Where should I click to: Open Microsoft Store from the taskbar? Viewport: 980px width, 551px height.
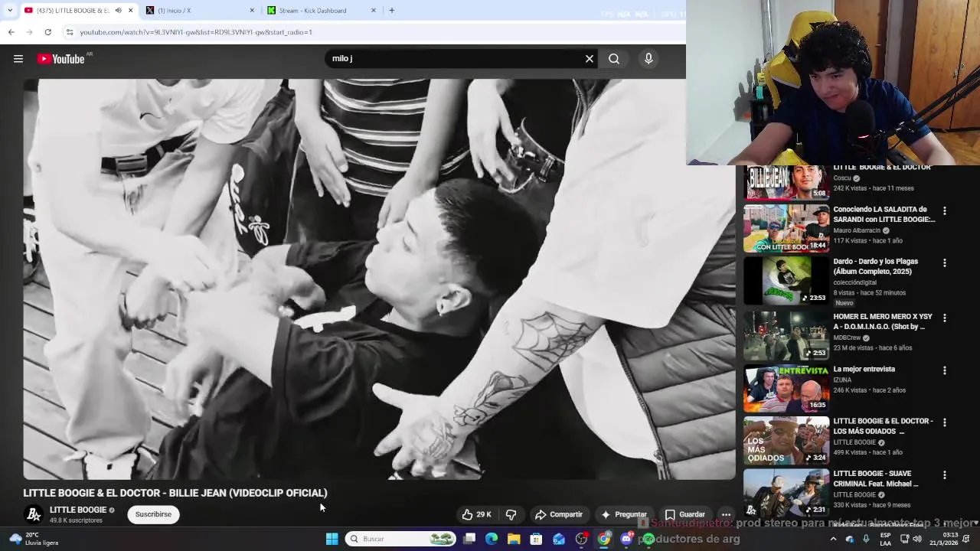(x=537, y=539)
